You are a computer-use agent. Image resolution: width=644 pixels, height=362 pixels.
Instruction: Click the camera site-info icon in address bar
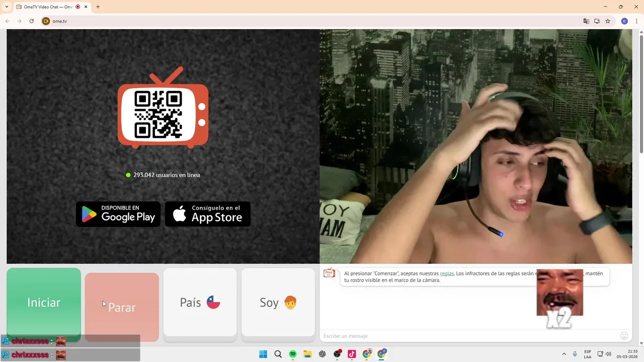(46, 21)
